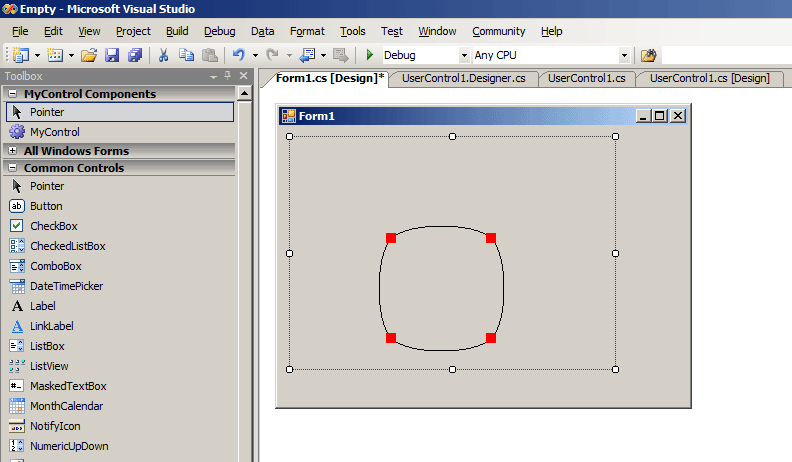Open the File menu
The height and width of the screenshot is (462, 792).
pos(20,31)
